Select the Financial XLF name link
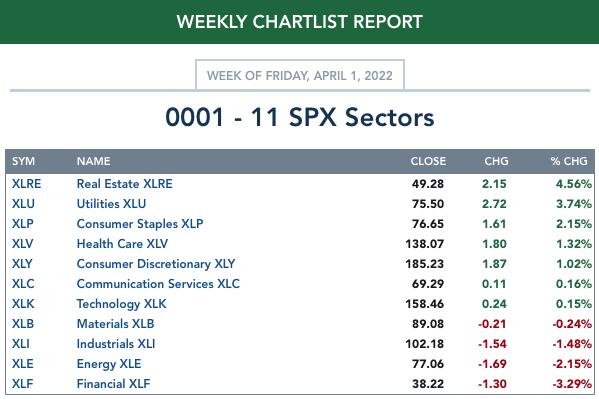Screen dimensions: 599x399 point(113,384)
